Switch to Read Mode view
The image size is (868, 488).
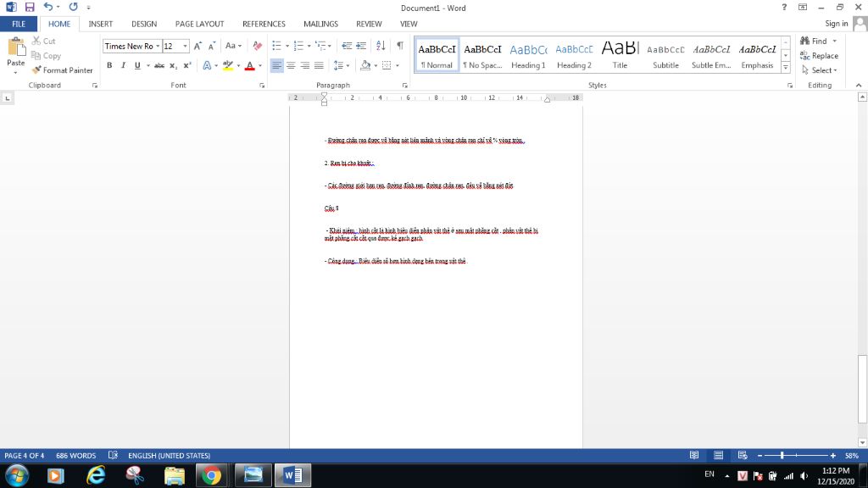[694, 455]
